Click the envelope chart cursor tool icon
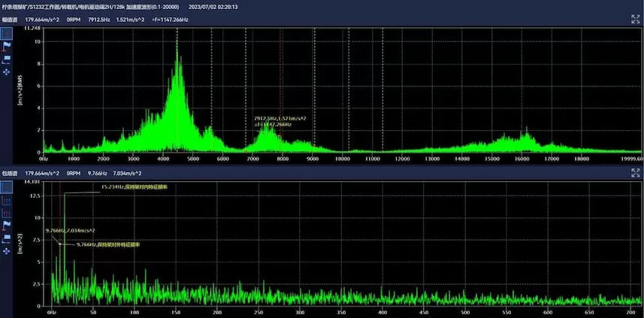The width and height of the screenshot is (644, 318). (x=7, y=187)
